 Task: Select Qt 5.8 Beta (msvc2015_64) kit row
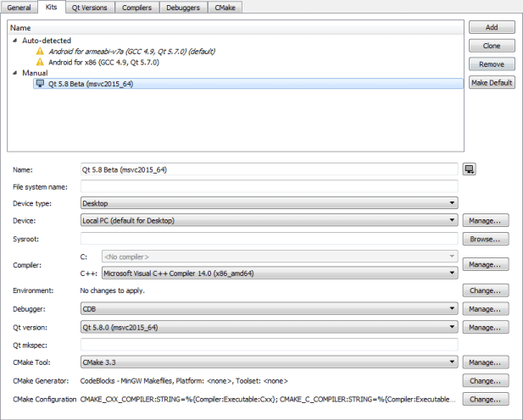coord(248,83)
